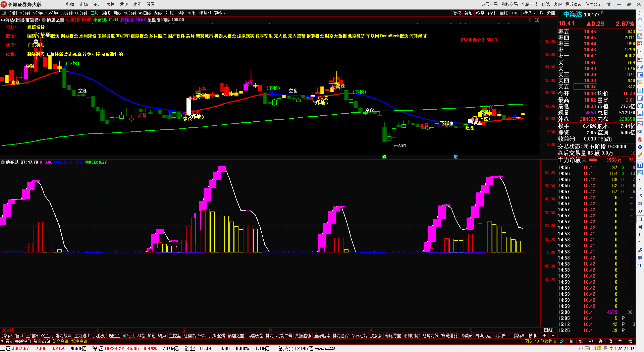This screenshot has width=644, height=352.
Task: Open the 行情 menu
Action: click(70, 4)
